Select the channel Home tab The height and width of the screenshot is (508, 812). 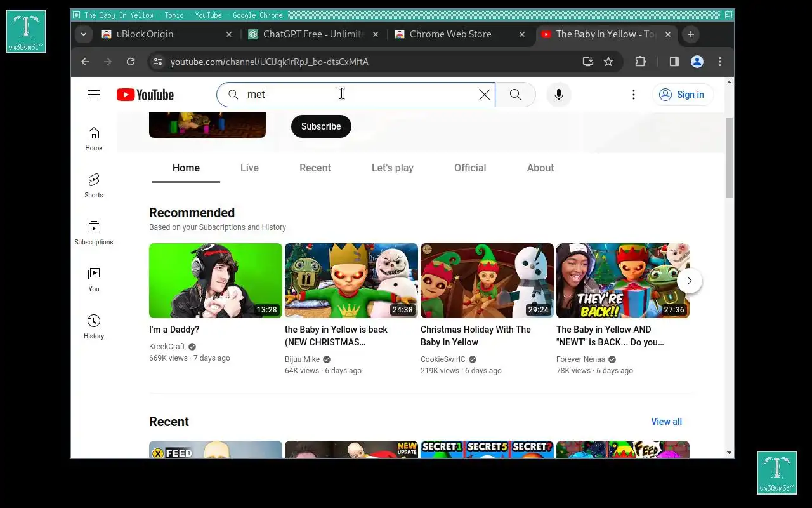186,168
